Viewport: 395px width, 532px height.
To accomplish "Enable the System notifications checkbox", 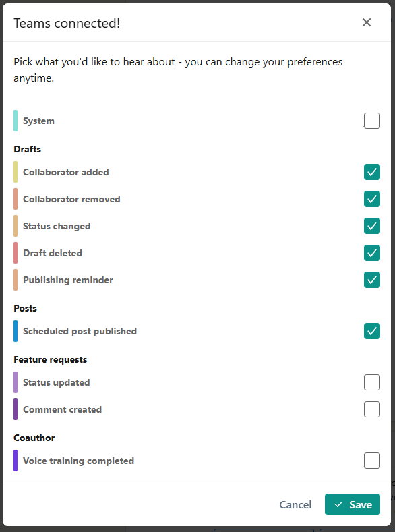I will [x=372, y=121].
